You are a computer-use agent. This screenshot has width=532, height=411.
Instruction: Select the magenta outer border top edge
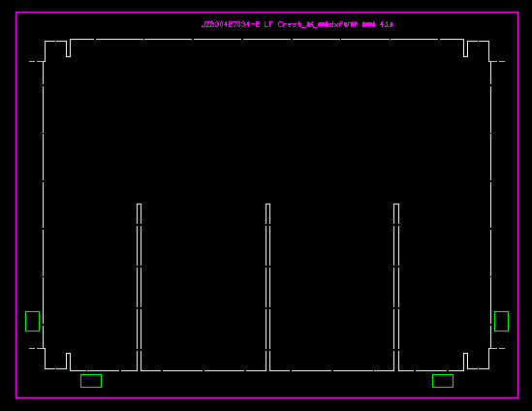point(267,13)
